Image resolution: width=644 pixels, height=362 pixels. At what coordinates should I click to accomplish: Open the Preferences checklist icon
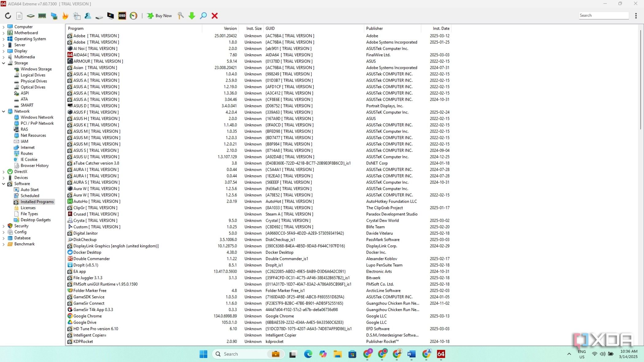(77, 16)
